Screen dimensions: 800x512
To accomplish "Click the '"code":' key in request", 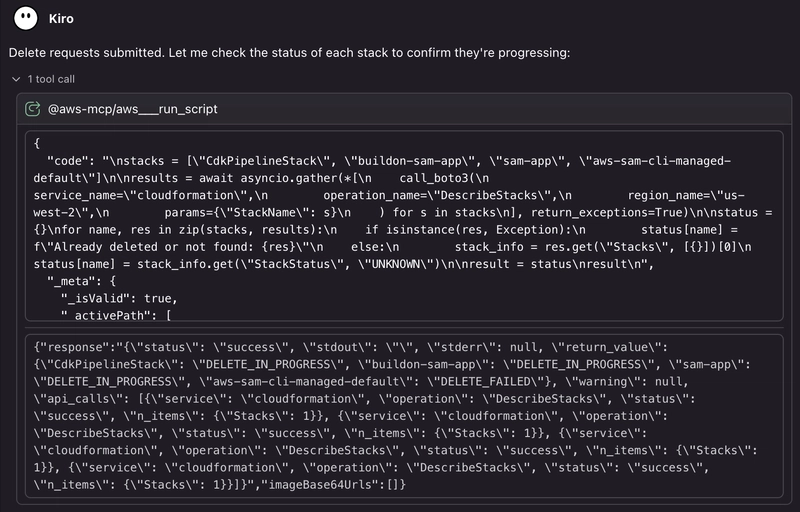I will [x=71, y=161].
